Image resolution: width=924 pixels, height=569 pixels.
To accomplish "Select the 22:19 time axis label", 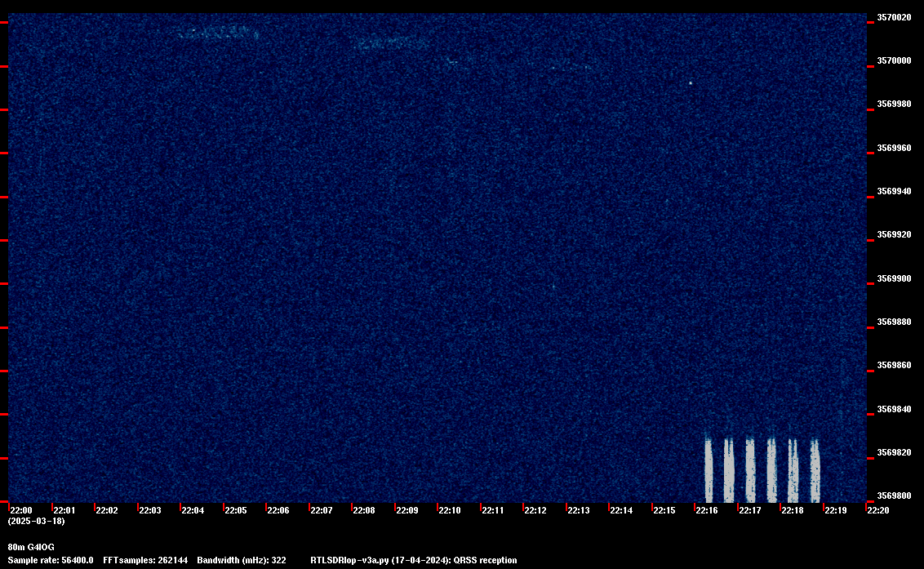I will point(836,510).
